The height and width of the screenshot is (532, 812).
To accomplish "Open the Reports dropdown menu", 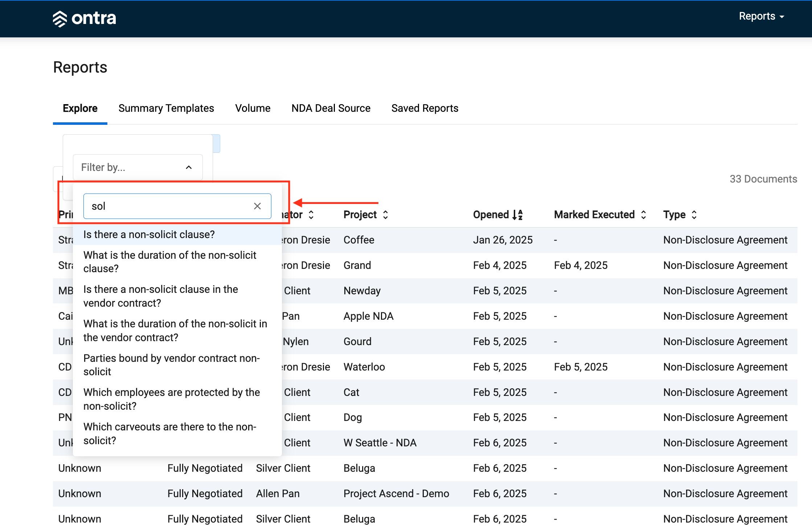I will click(x=761, y=16).
